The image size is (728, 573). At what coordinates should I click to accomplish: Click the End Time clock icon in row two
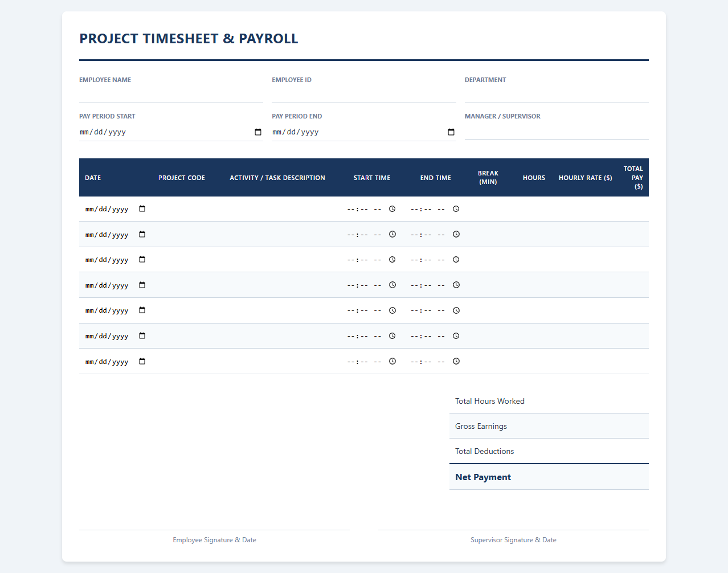pyautogui.click(x=456, y=234)
